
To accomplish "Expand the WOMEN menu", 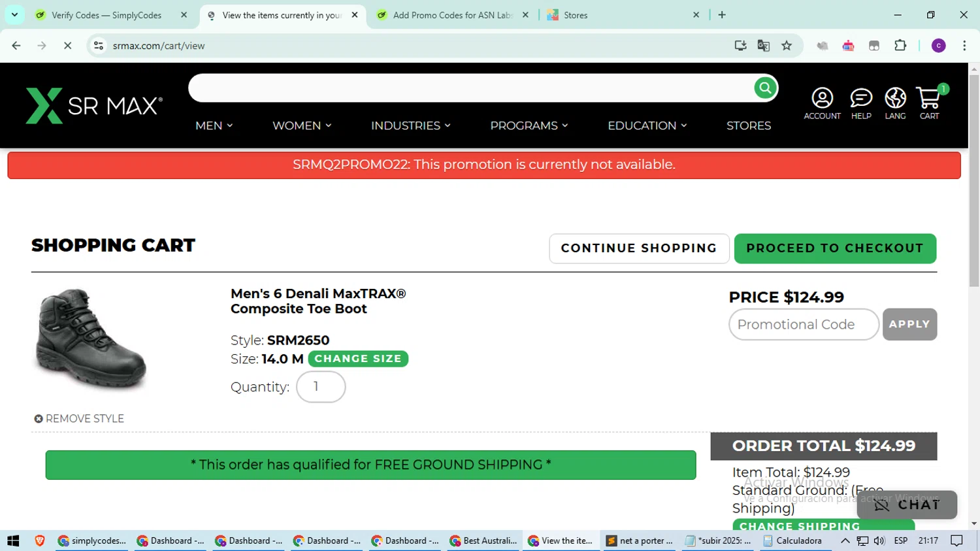I will [x=302, y=125].
